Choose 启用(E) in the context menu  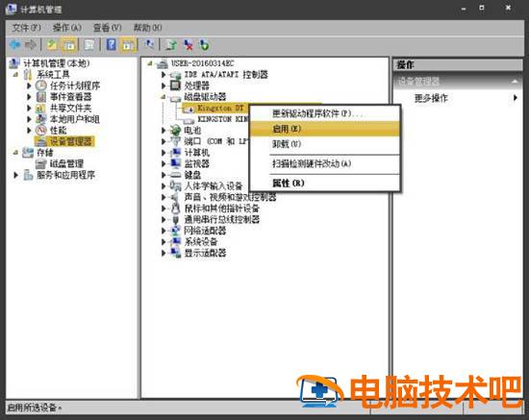pos(324,129)
